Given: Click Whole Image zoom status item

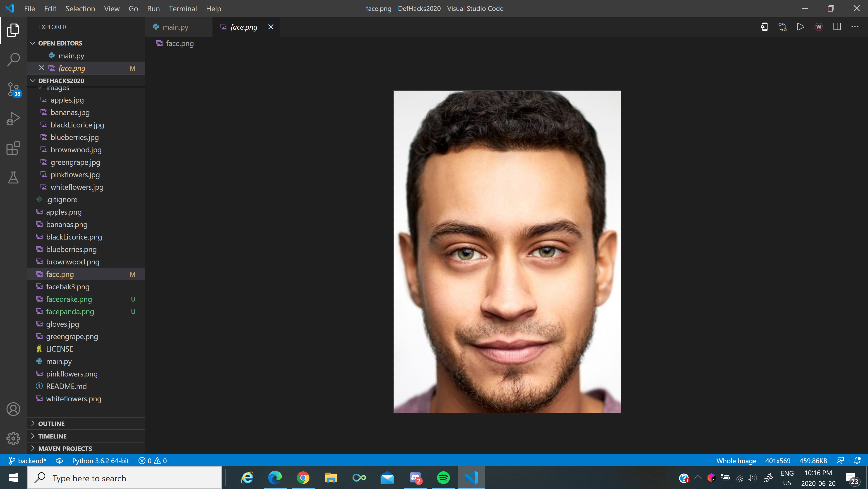Looking at the screenshot, I should click(736, 461).
